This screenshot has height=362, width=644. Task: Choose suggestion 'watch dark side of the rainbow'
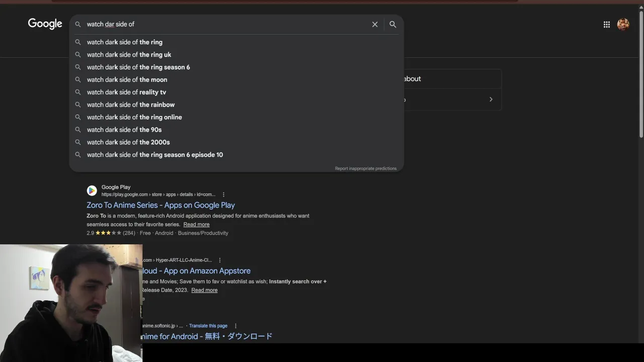point(236,105)
